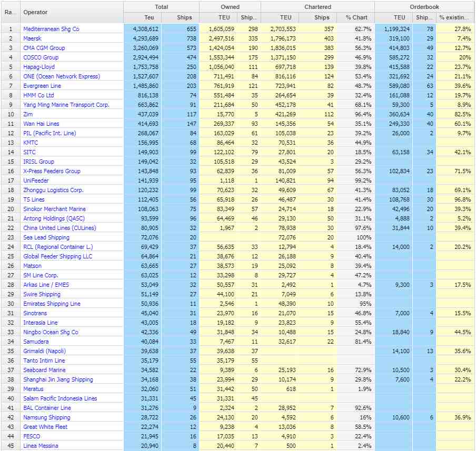Open the Meratus operator link

(33, 388)
